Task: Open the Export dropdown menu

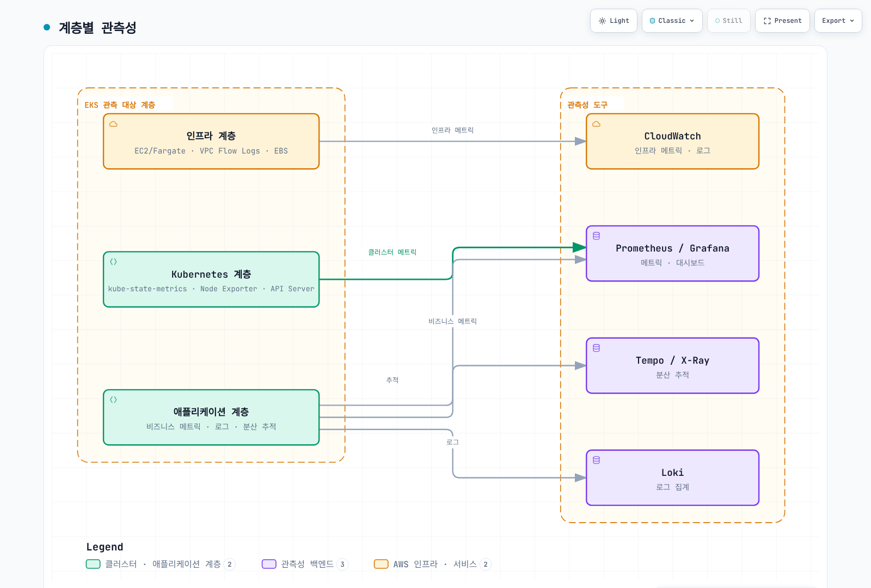Action: tap(838, 21)
